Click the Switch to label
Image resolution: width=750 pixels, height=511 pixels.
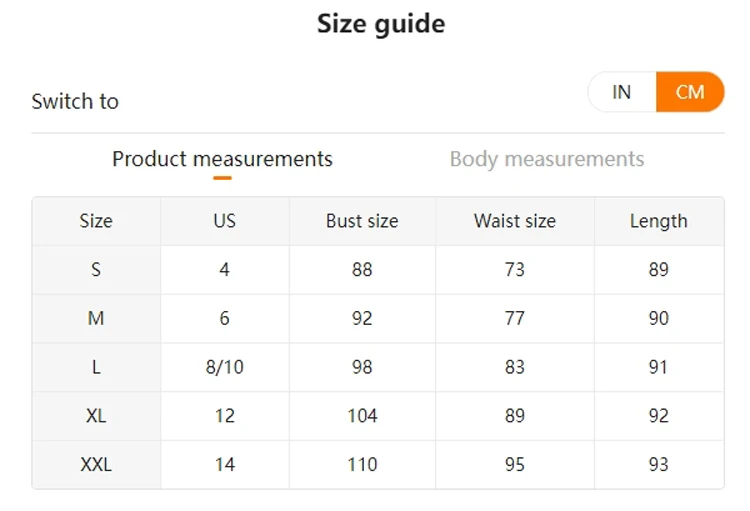point(75,101)
